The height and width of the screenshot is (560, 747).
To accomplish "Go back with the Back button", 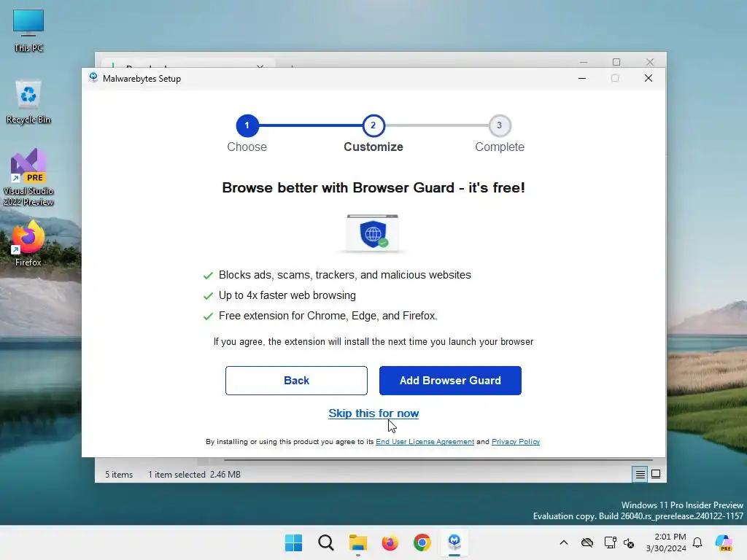I will click(296, 381).
